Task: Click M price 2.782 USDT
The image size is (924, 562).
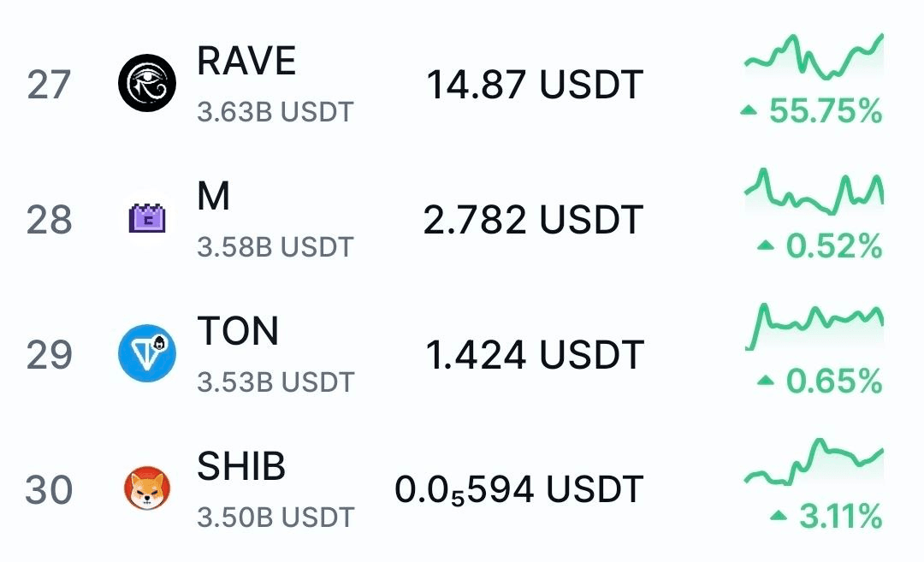Action: click(532, 220)
